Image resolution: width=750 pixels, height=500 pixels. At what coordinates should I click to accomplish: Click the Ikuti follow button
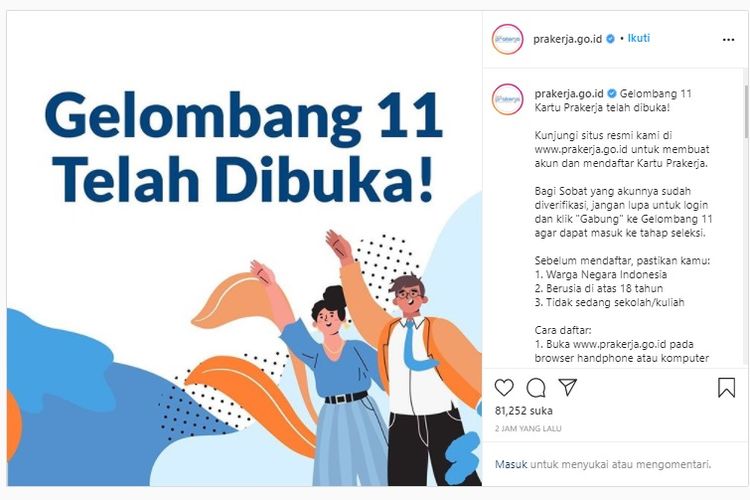click(x=639, y=38)
